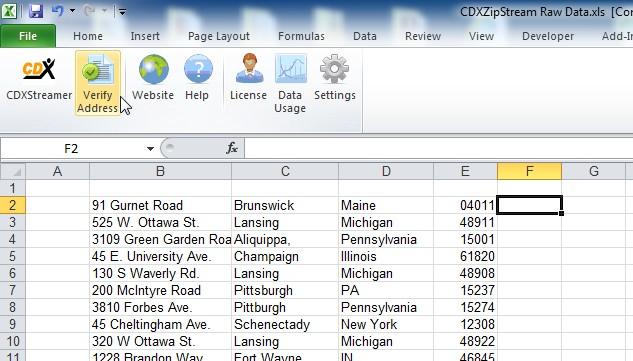Select row 10 header
The image size is (633, 361).
click(x=13, y=341)
